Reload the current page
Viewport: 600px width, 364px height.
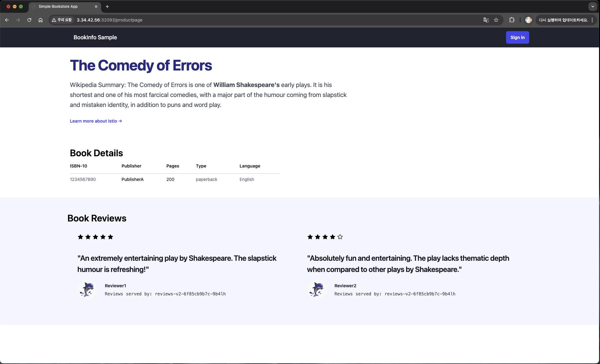[29, 20]
